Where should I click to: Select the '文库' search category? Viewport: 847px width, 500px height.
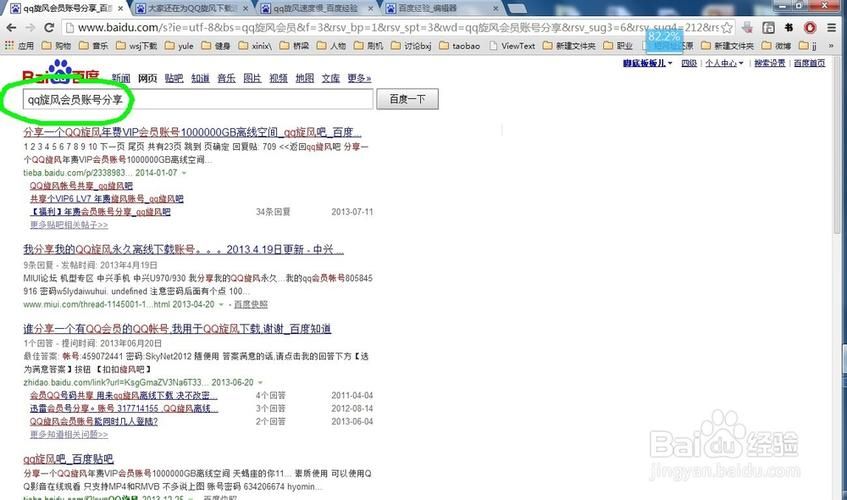(331, 78)
